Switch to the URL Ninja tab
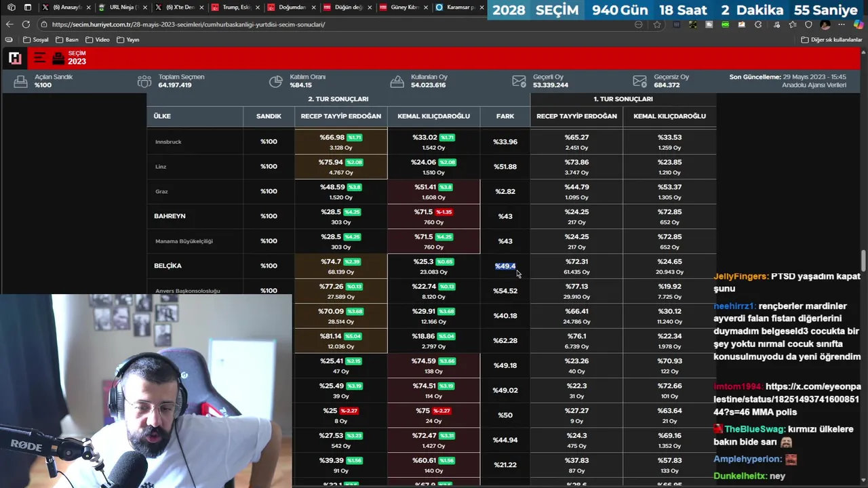The width and height of the screenshot is (868, 488). point(123,7)
